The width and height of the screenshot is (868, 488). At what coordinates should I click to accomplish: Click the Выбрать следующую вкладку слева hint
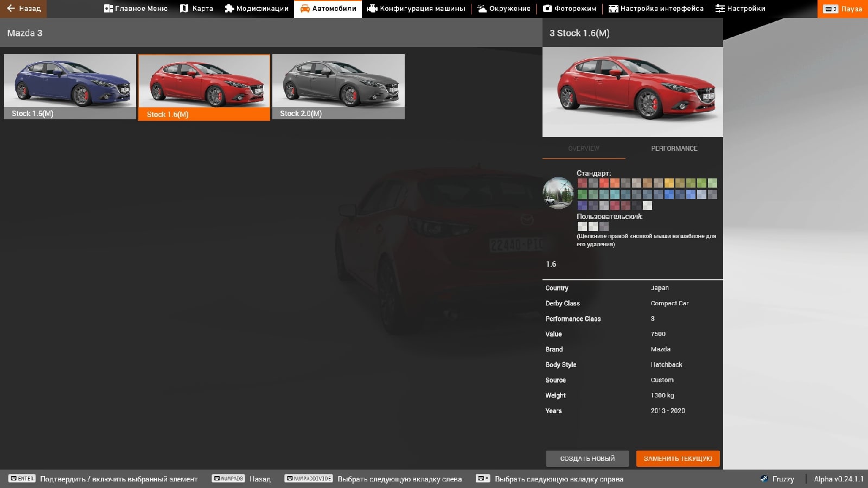[399, 479]
